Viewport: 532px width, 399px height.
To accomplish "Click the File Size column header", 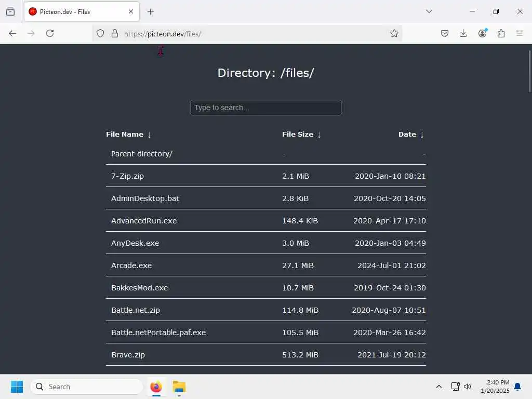I will point(298,135).
